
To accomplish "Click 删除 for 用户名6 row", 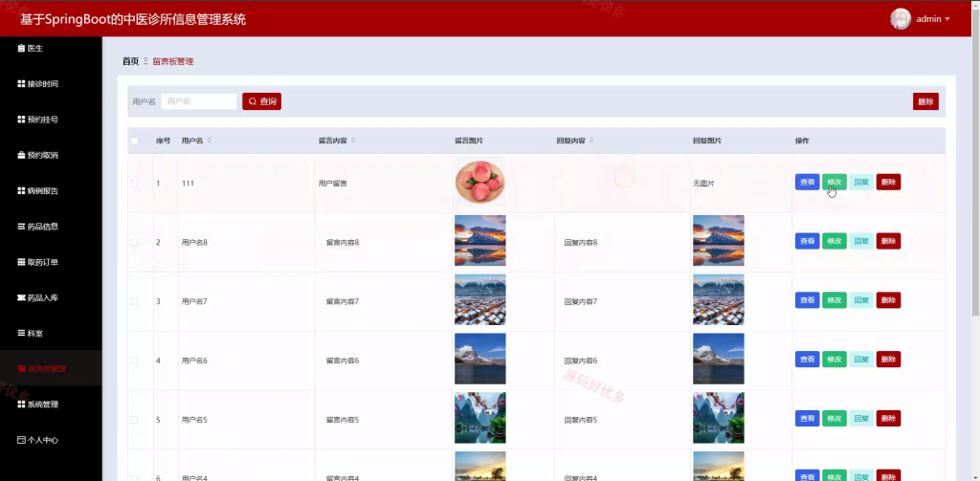I will coord(888,360).
